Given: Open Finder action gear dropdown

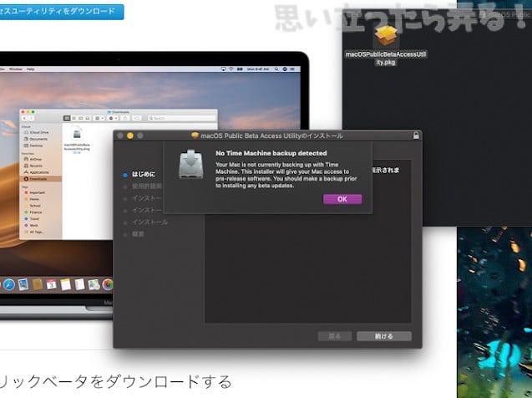Looking at the screenshot, I should [113, 118].
